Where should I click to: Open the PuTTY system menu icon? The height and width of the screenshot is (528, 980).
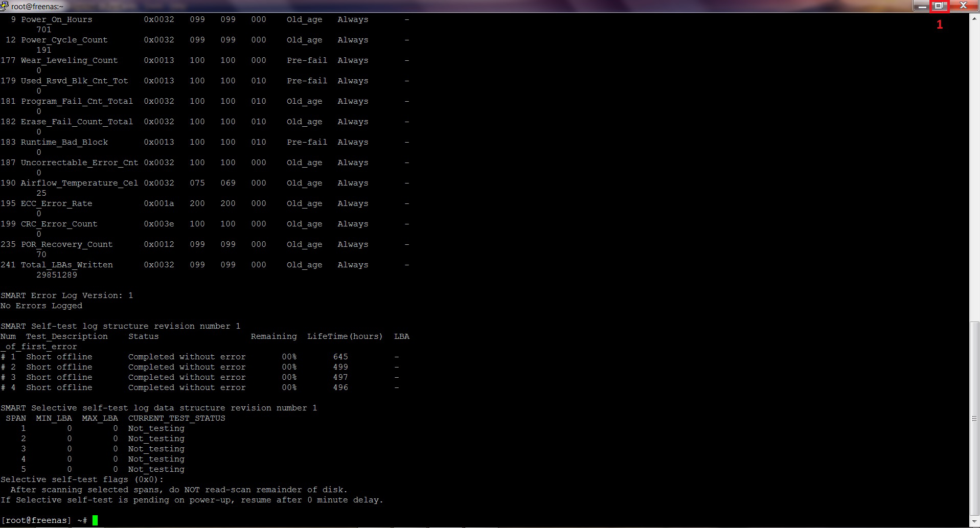pos(4,6)
